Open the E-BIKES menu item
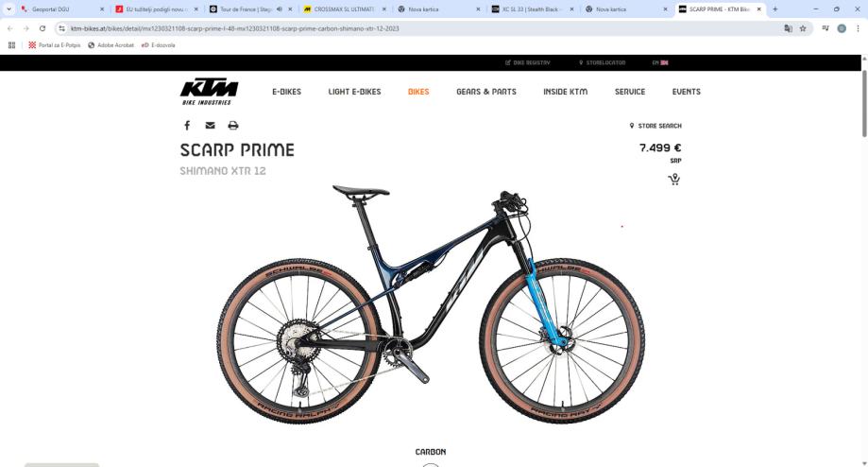 click(286, 92)
